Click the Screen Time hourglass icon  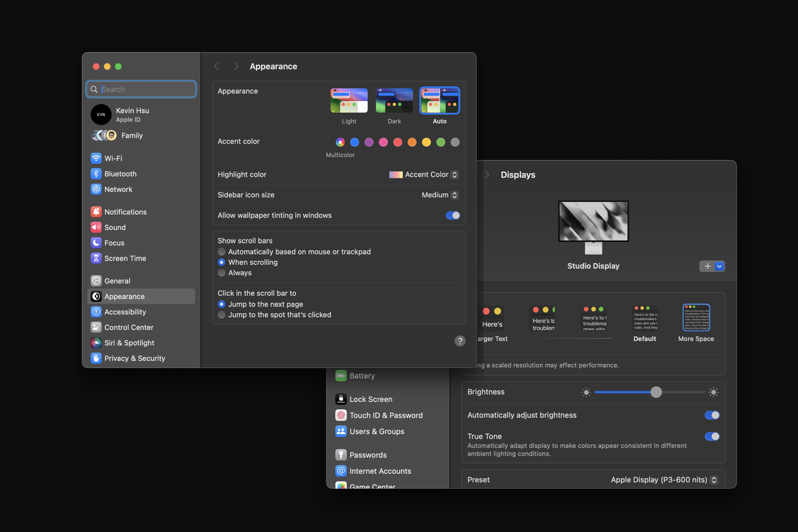click(96, 258)
